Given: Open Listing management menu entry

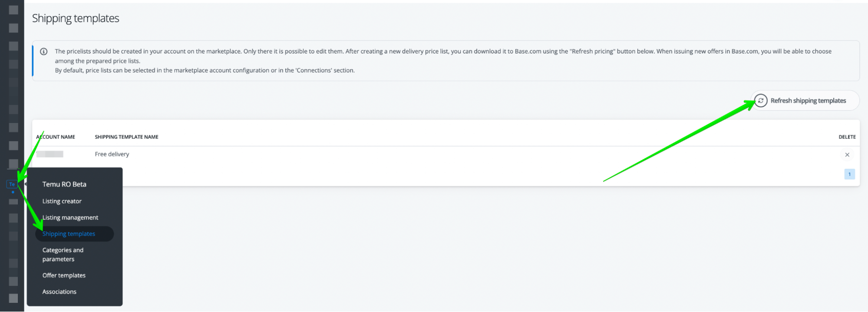Looking at the screenshot, I should click(70, 218).
